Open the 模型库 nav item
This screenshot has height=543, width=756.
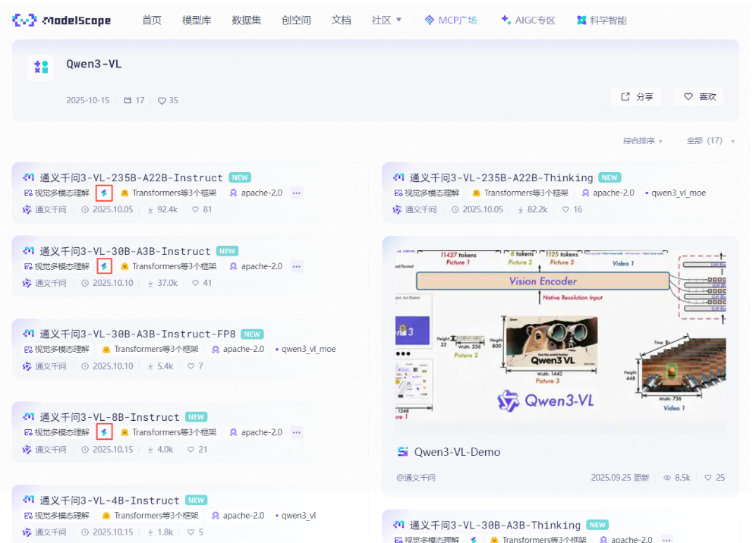(x=197, y=20)
